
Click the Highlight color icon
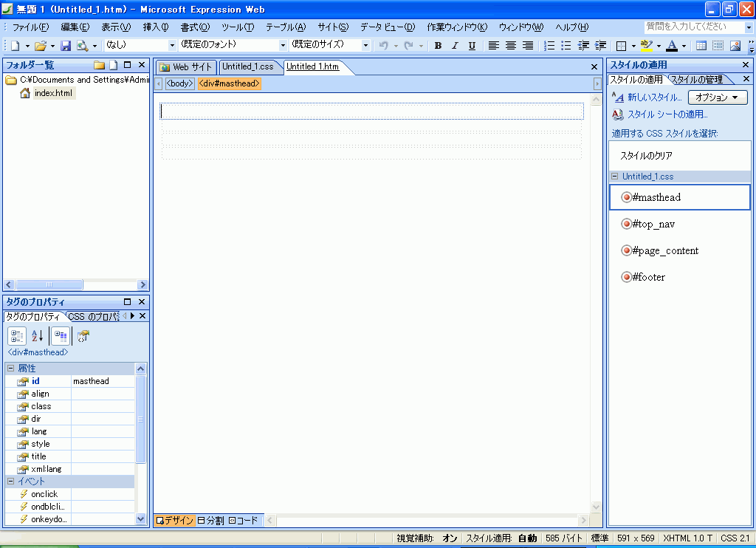(646, 45)
